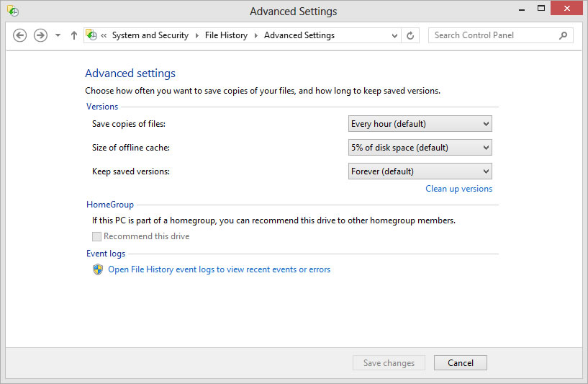This screenshot has width=588, height=384.
Task: Click the shield icon beside event logs link
Action: click(98, 269)
